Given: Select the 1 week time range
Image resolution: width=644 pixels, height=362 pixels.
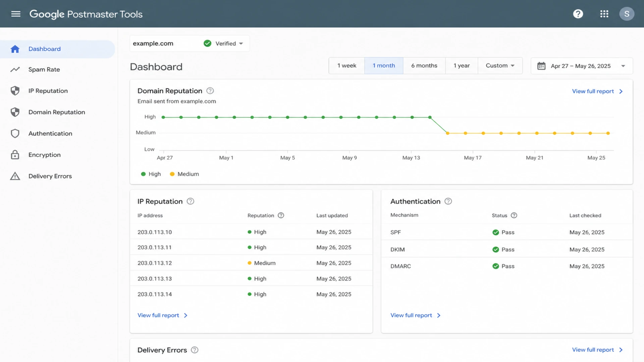Looking at the screenshot, I should (x=346, y=66).
